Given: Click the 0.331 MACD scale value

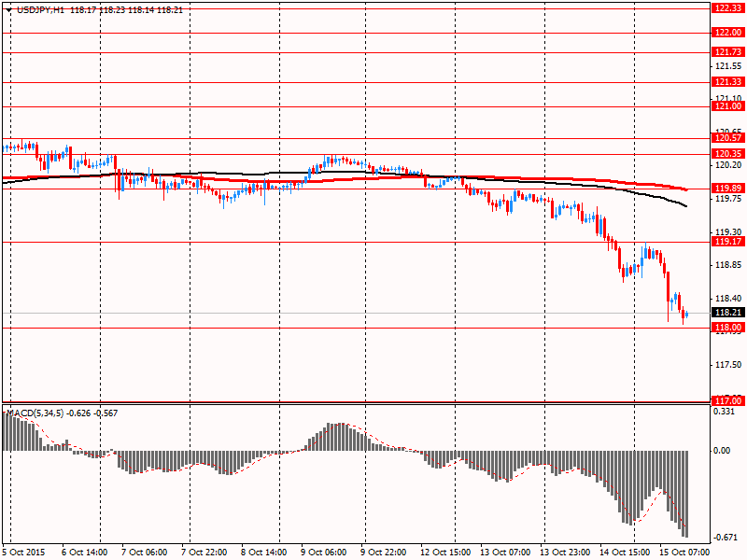Looking at the screenshot, I should pos(725,411).
